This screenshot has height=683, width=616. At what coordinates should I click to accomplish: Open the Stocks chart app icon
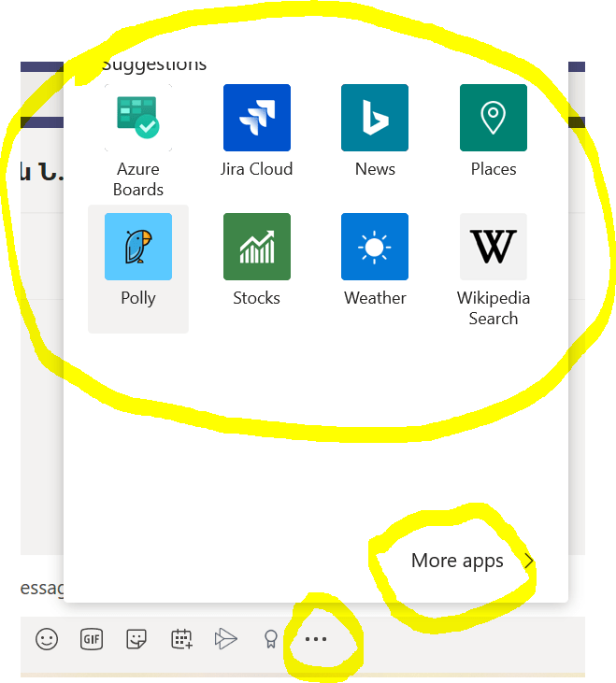[256, 247]
